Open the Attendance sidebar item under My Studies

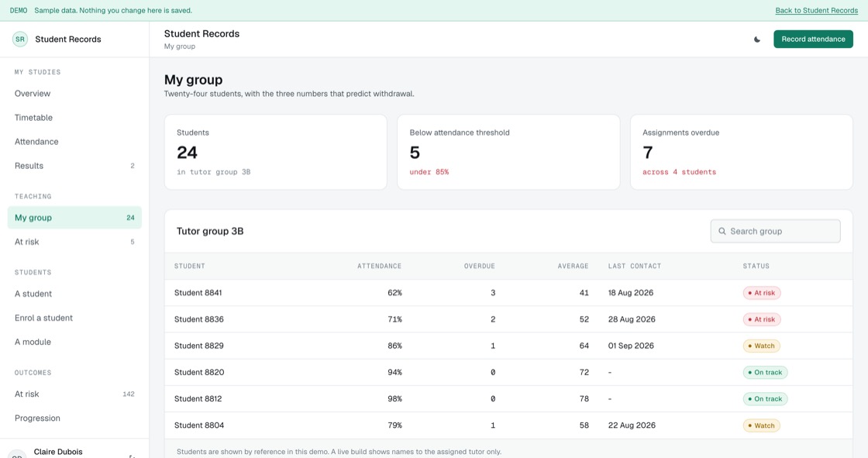pos(74,142)
